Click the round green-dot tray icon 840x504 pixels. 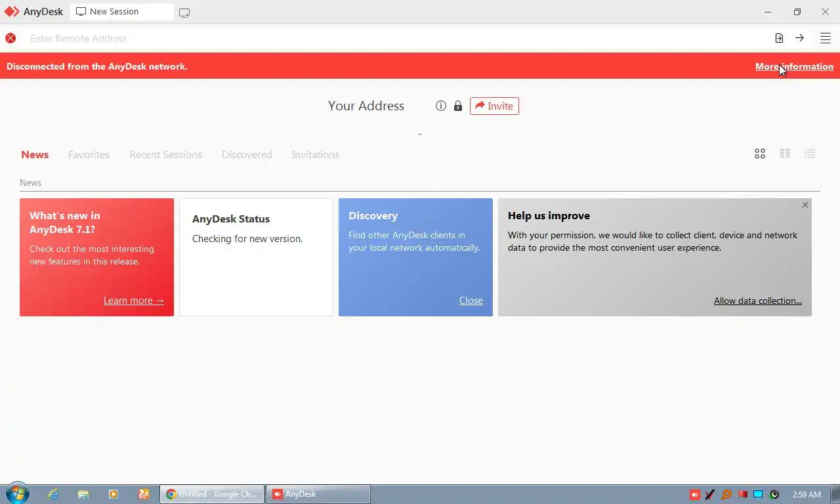pos(774,494)
